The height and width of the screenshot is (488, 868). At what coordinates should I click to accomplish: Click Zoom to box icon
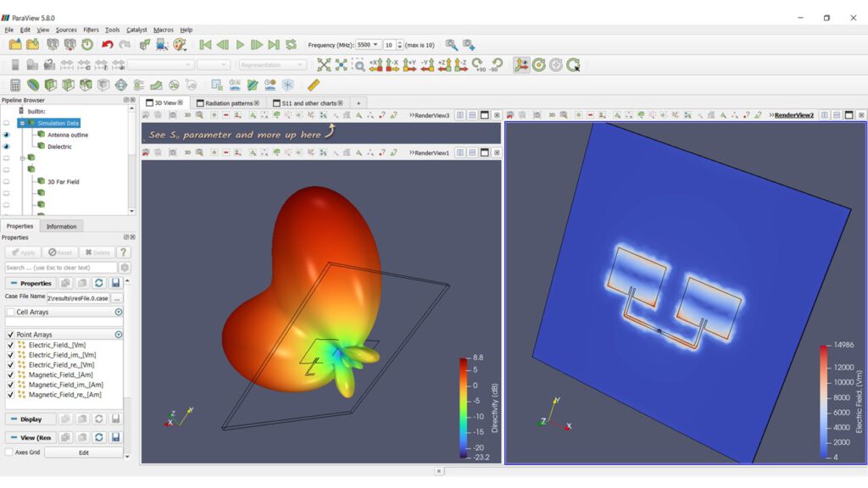click(x=359, y=65)
